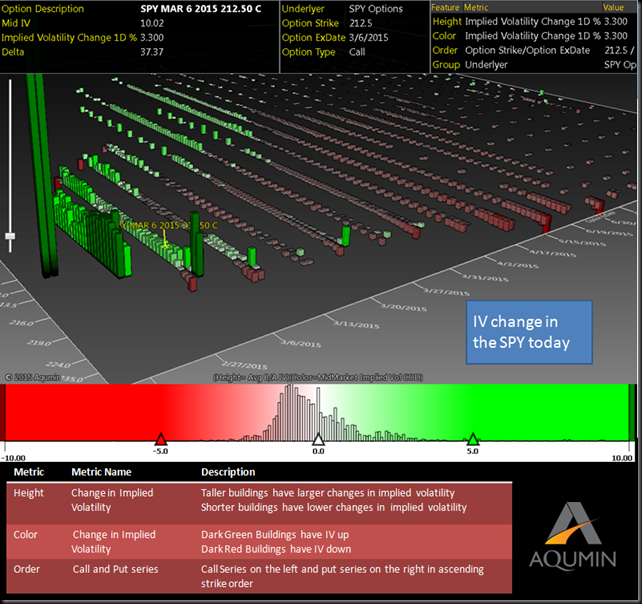The height and width of the screenshot is (604, 642).
Task: Click the Mid IV value 10.02
Action: click(x=152, y=23)
